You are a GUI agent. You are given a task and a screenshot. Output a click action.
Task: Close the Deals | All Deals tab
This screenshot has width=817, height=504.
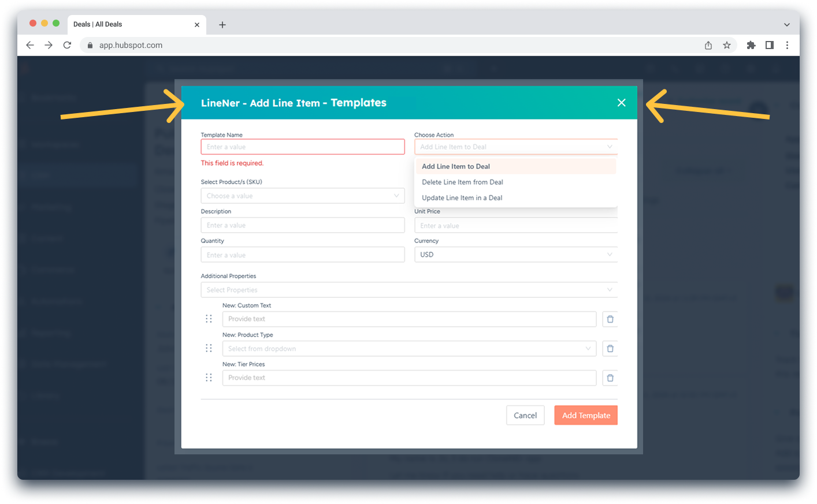197,25
